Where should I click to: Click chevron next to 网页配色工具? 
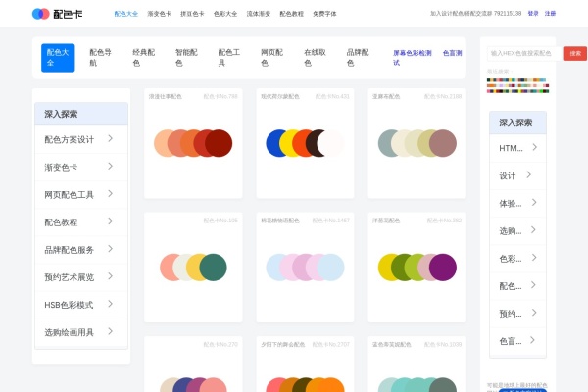110,194
